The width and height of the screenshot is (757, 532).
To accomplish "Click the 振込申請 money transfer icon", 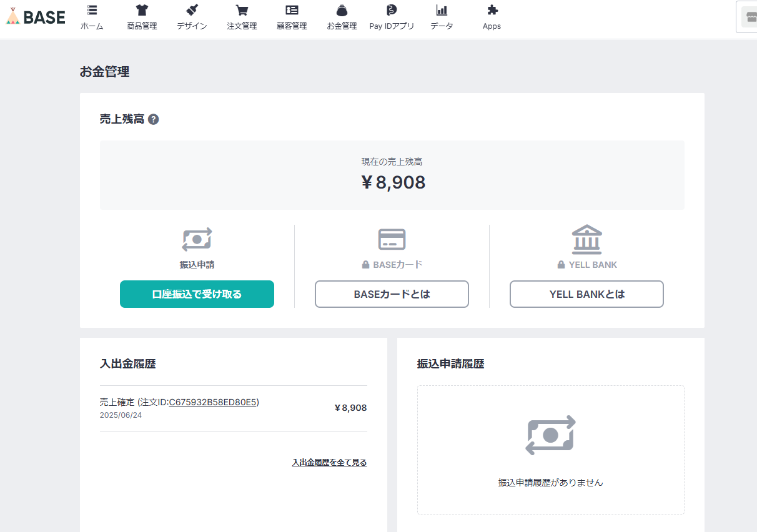I will tap(197, 239).
